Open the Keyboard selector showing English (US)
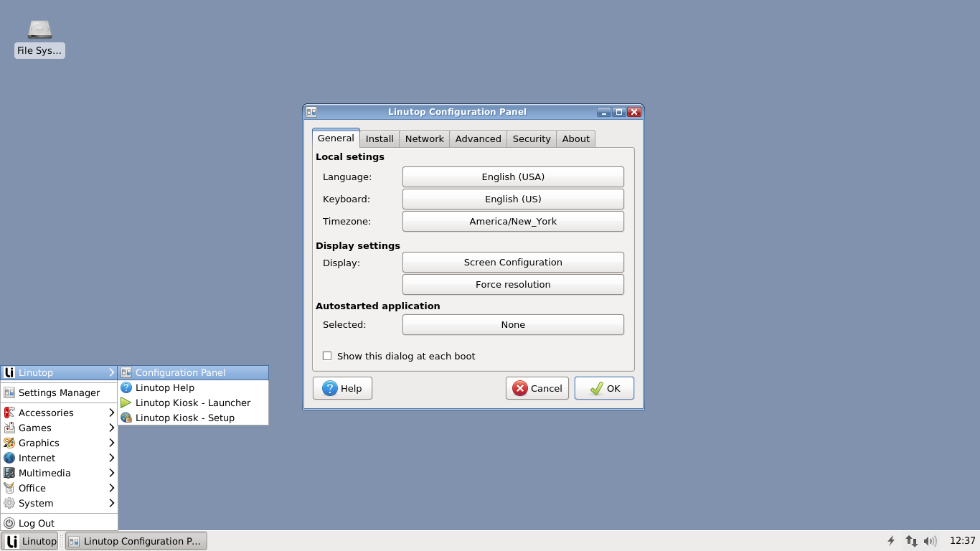Viewport: 980px width, 551px height. click(x=513, y=199)
